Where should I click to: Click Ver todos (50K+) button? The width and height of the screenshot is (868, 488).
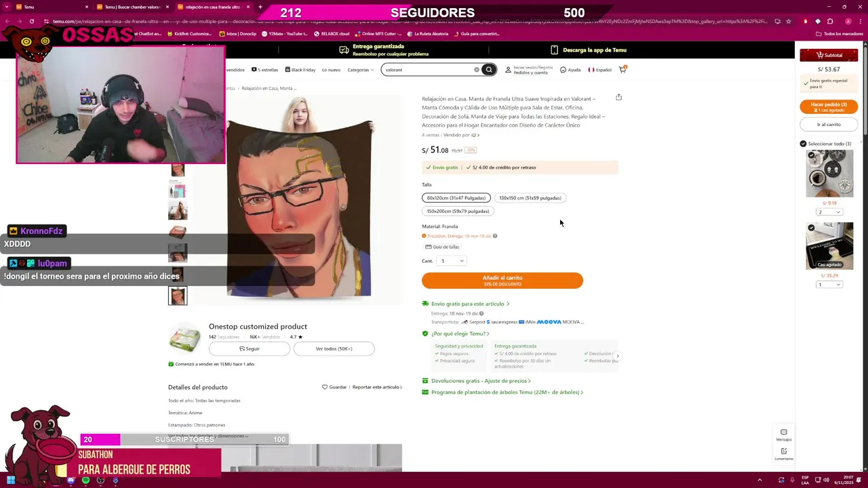pos(334,348)
